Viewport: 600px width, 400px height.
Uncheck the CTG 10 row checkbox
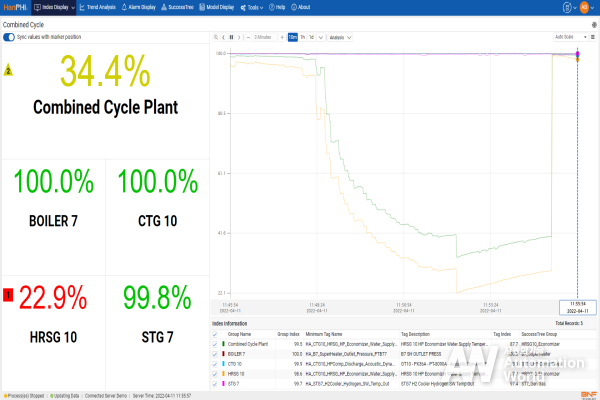coord(215,364)
